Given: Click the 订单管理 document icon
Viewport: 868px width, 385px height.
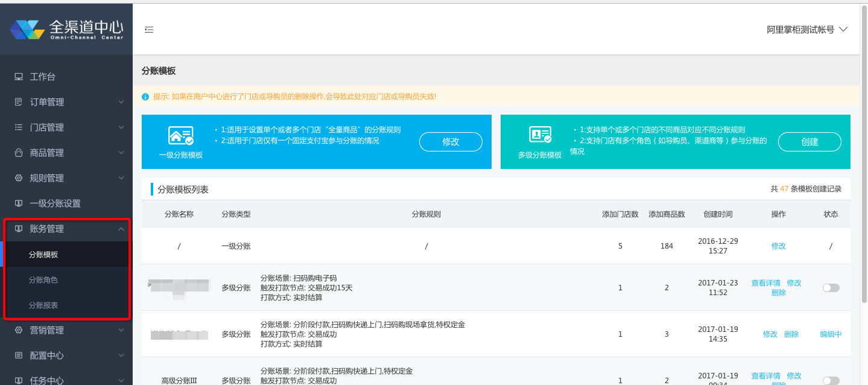Looking at the screenshot, I should pos(19,102).
